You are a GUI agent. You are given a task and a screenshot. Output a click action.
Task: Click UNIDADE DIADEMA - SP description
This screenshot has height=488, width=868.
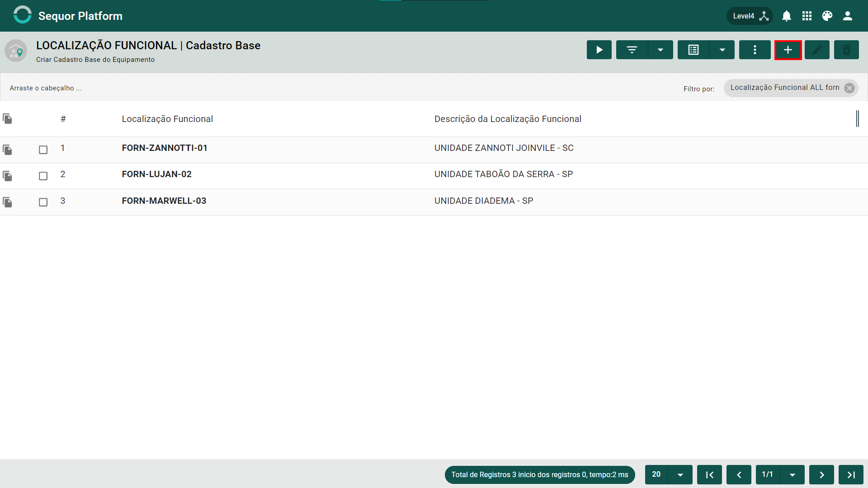484,201
